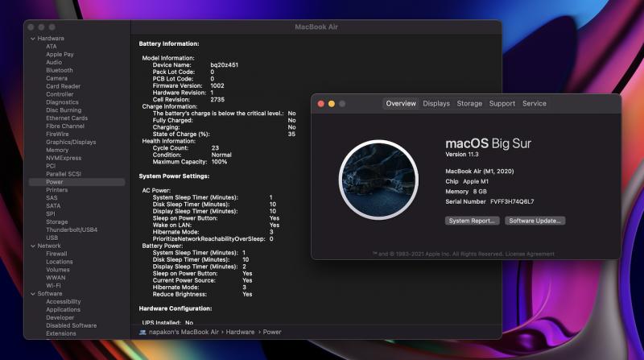This screenshot has width=644, height=360.
Task: Select Parallel SCSI in the sidebar
Action: point(64,174)
